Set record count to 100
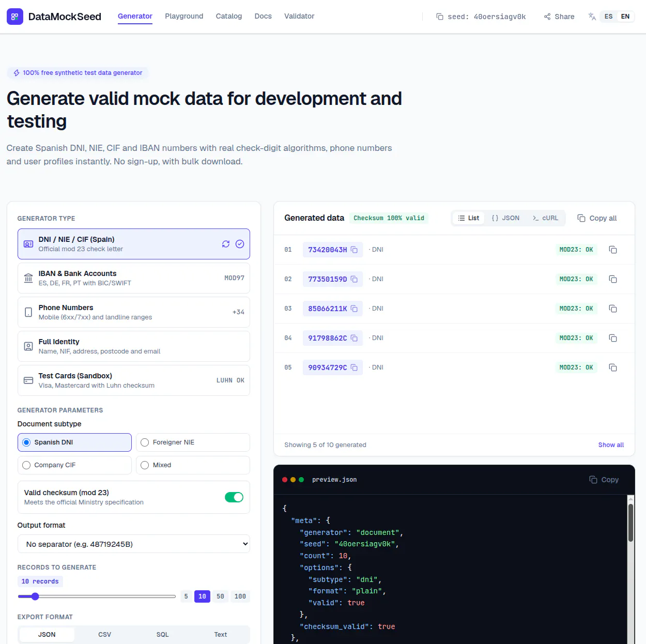 tap(240, 596)
